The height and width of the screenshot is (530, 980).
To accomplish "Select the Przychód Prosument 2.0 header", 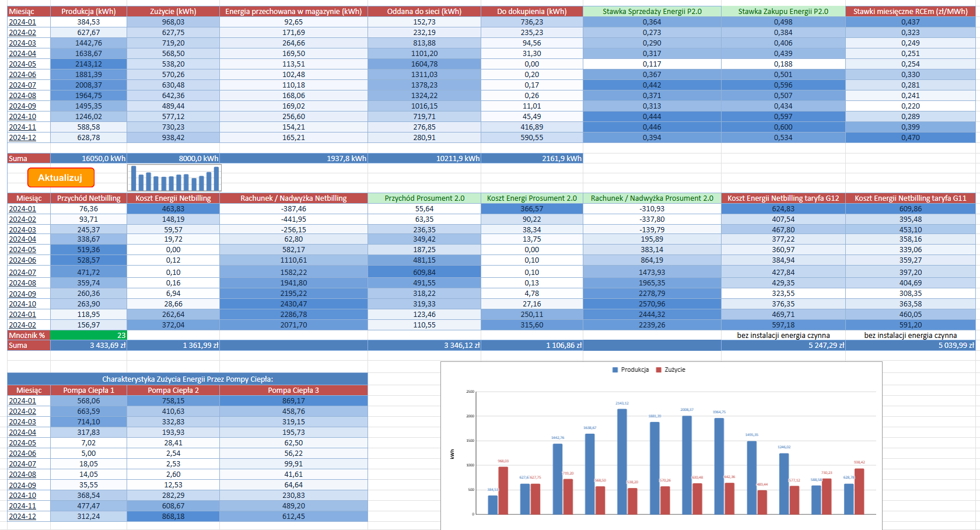I will tap(424, 198).
